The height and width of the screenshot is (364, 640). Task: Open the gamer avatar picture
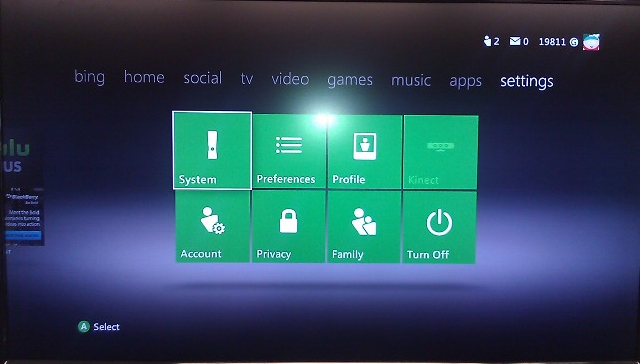click(591, 42)
